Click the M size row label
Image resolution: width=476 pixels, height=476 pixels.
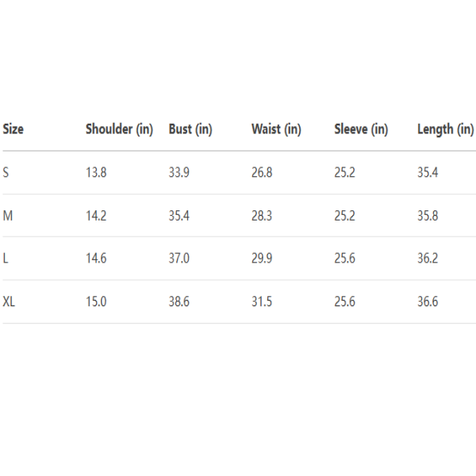click(x=8, y=216)
